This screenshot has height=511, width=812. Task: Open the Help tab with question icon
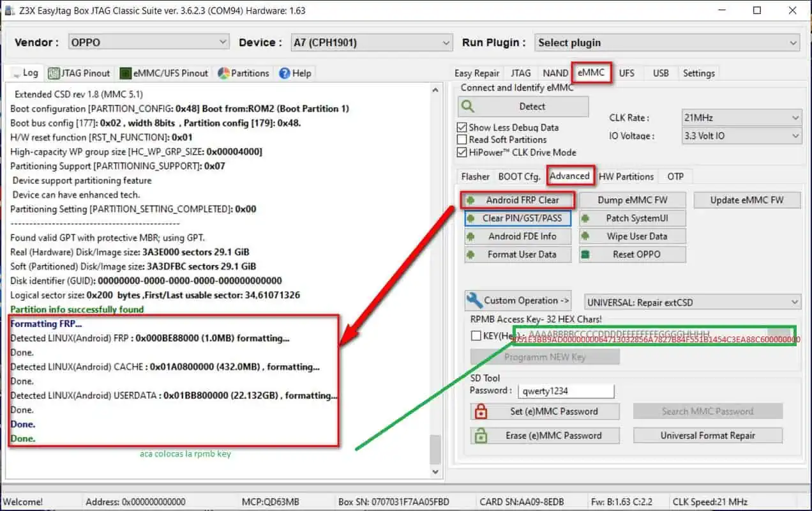coord(295,73)
